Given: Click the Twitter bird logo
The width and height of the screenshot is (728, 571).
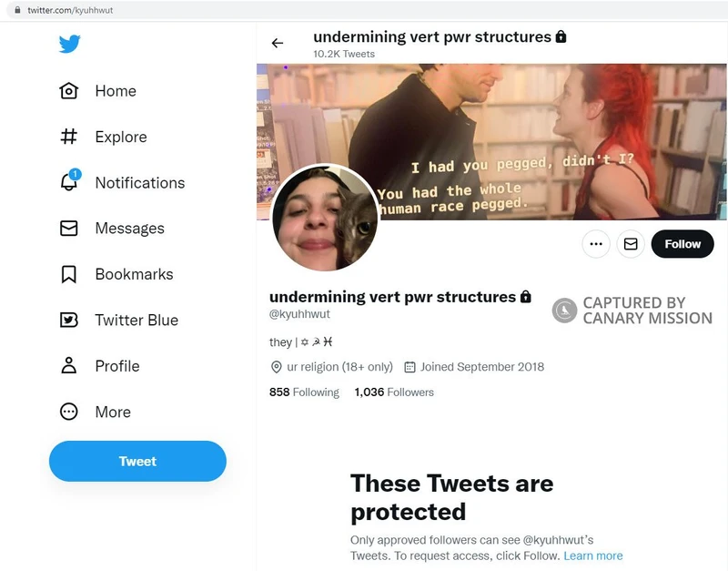Looking at the screenshot, I should [x=70, y=44].
